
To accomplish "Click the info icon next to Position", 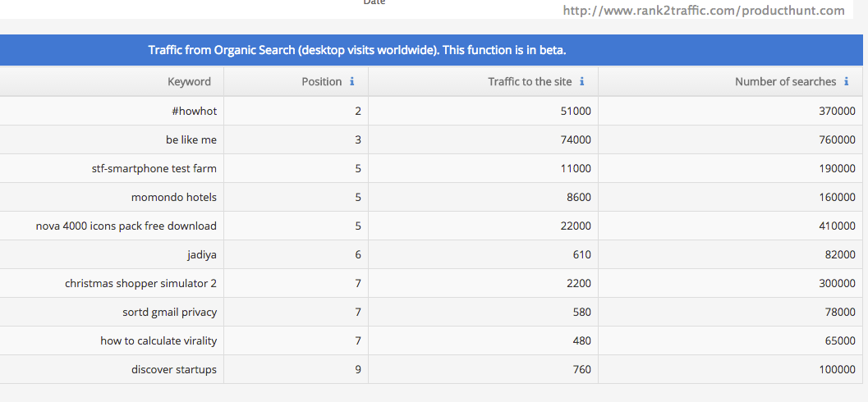I will point(352,82).
